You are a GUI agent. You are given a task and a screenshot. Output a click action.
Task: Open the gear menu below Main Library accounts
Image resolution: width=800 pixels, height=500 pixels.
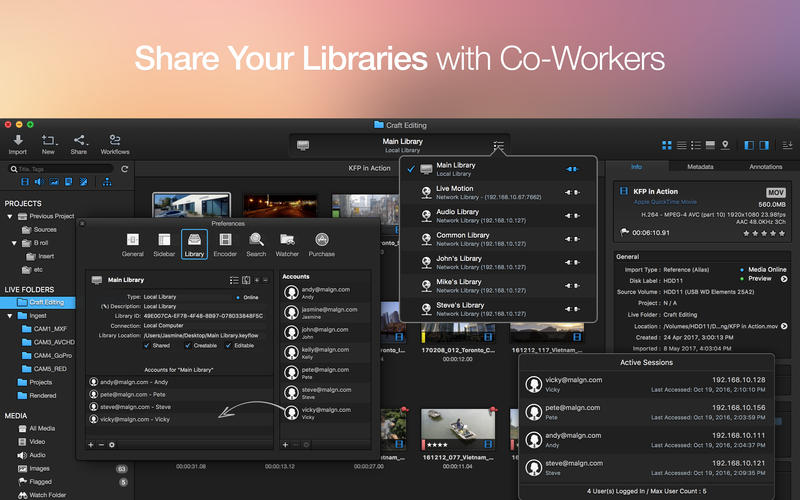point(112,445)
